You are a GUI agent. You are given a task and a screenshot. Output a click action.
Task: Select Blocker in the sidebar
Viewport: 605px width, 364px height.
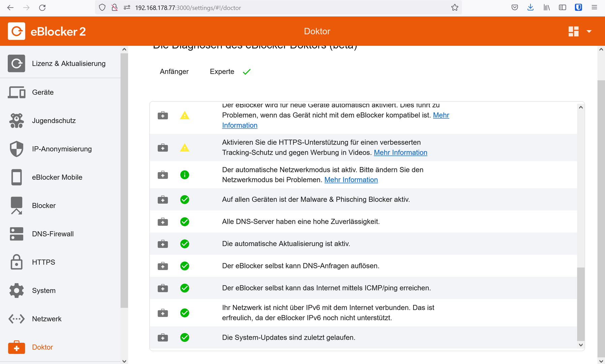click(60, 206)
